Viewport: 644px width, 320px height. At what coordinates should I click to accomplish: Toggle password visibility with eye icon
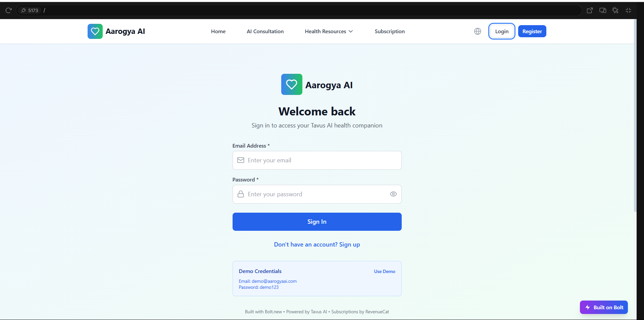click(x=393, y=194)
